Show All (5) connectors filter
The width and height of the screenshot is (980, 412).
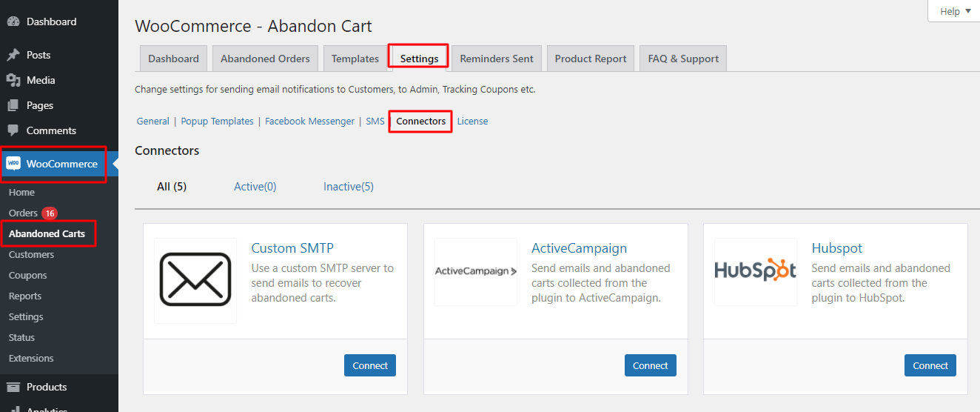[172, 187]
